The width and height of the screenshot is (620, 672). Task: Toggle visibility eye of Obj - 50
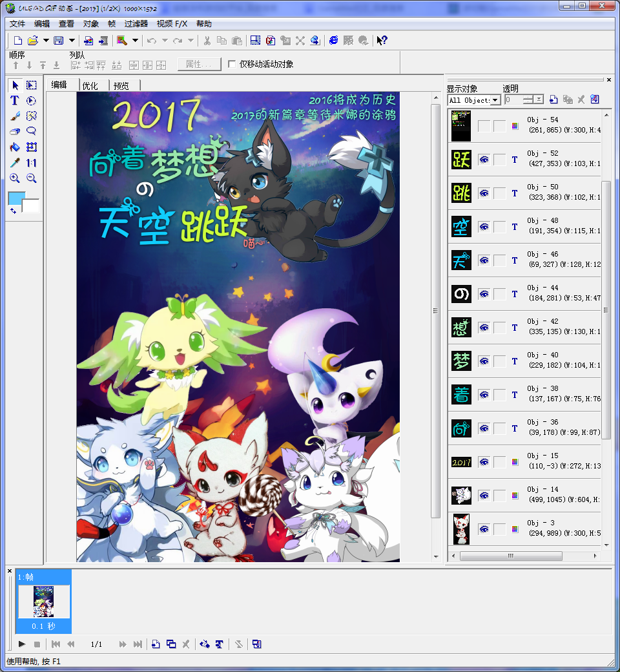(484, 193)
